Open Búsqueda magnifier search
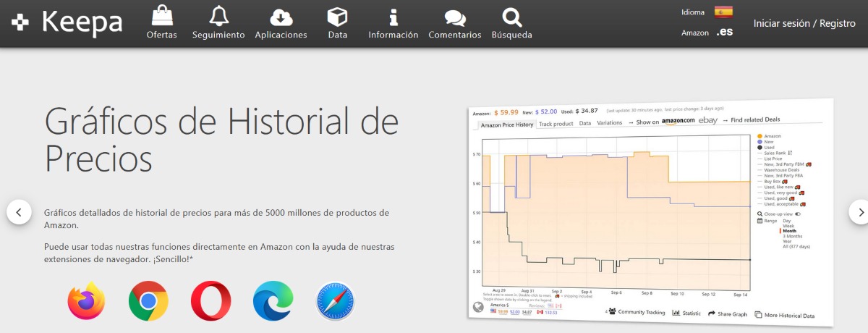This screenshot has height=333, width=868. click(511, 22)
